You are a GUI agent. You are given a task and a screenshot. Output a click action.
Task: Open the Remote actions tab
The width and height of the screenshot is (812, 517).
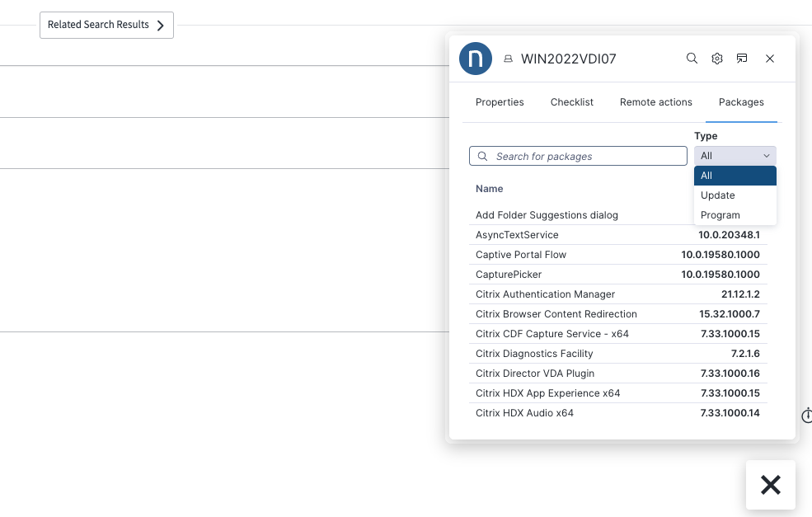click(x=655, y=102)
